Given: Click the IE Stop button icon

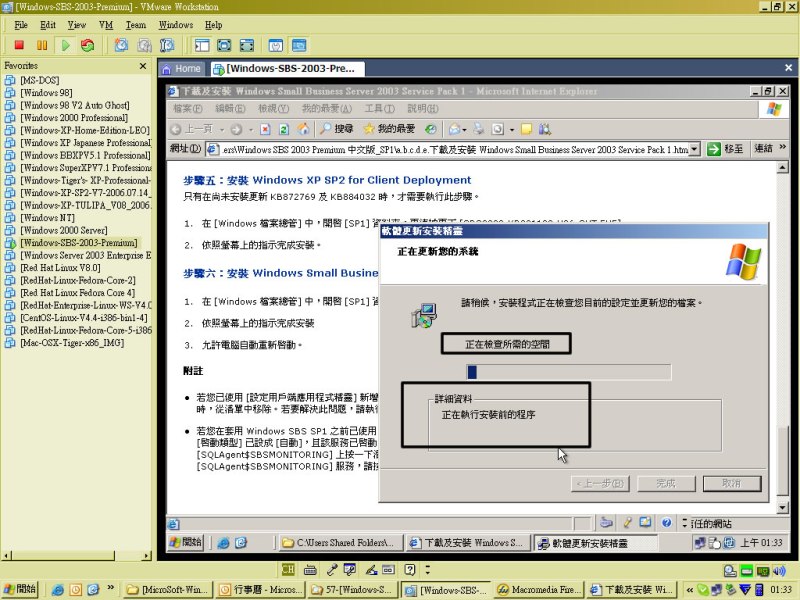Looking at the screenshot, I should (265, 130).
